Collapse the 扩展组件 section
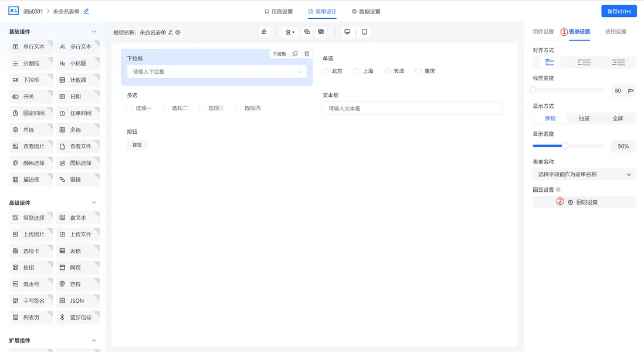 94,340
